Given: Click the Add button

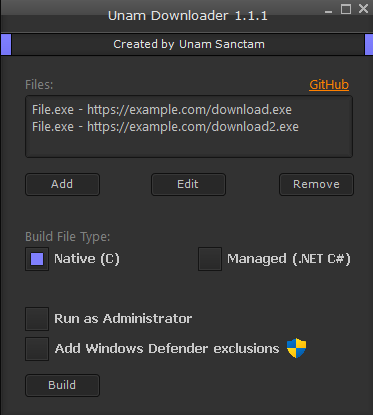Looking at the screenshot, I should (62, 184).
